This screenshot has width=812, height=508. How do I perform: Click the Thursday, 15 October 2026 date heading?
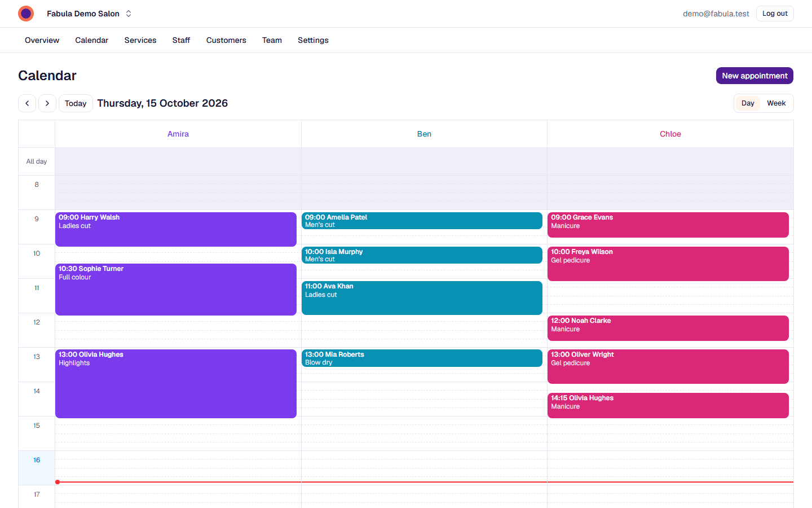tap(162, 103)
